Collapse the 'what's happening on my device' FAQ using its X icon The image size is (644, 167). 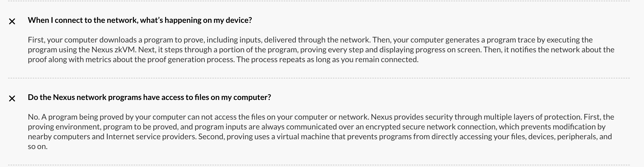(x=12, y=21)
